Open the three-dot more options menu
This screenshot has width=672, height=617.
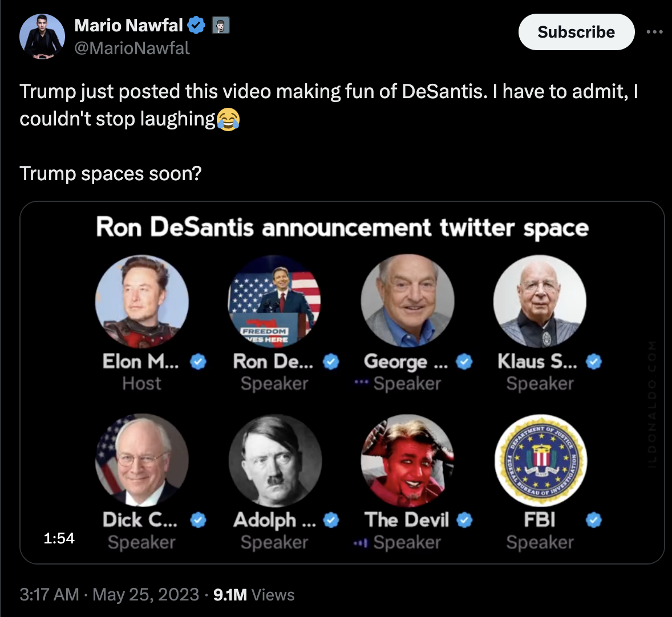click(654, 32)
